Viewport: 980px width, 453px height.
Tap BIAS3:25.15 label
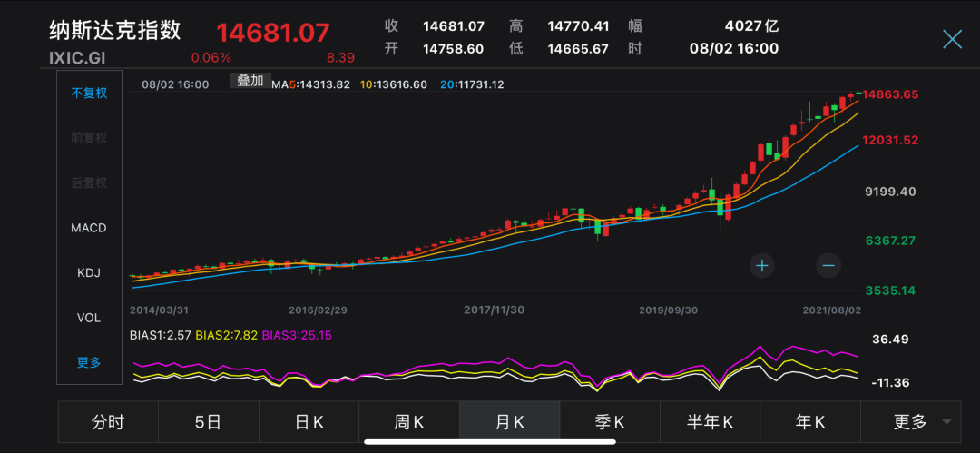(296, 335)
